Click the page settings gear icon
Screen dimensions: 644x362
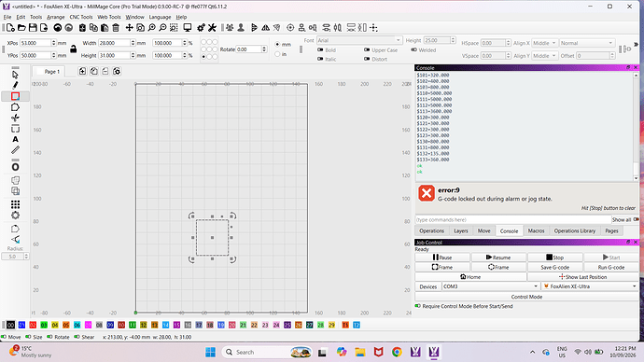tap(117, 72)
